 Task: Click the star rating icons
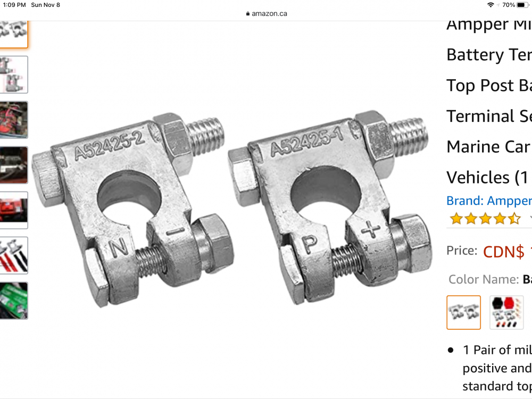coord(485,219)
